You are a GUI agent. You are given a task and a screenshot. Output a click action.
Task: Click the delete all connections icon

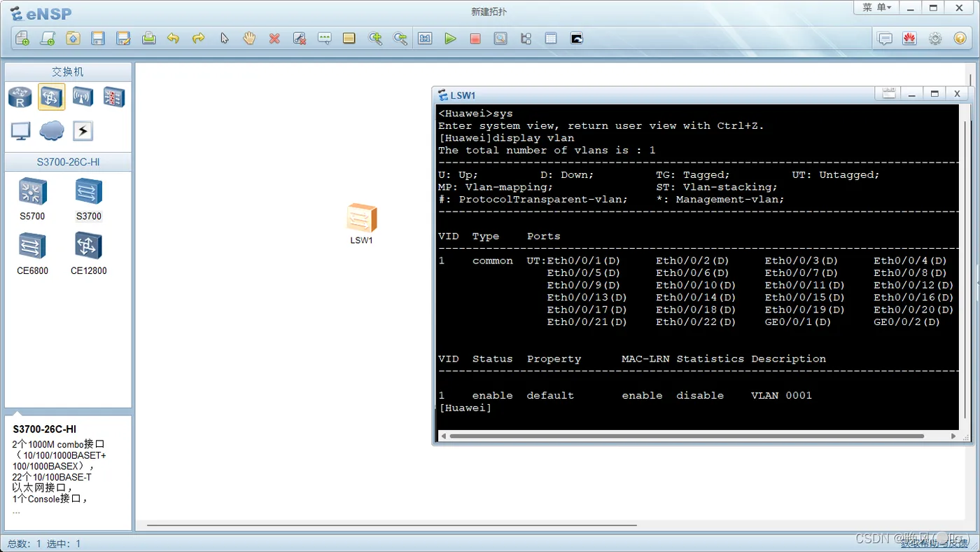click(300, 39)
